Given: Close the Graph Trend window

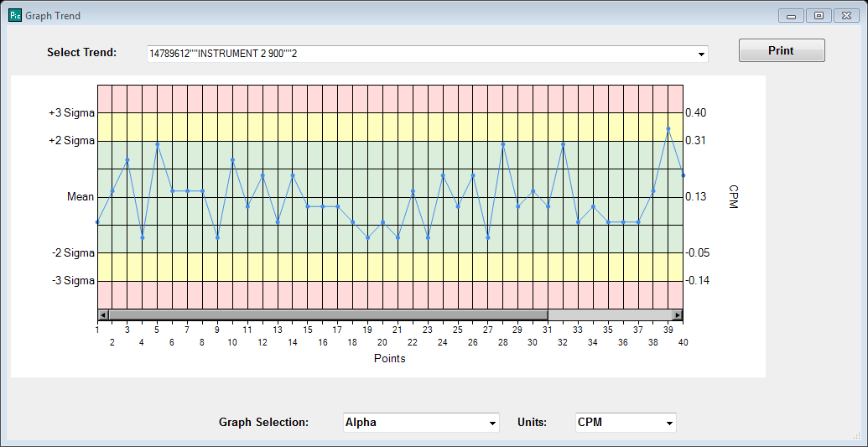Looking at the screenshot, I should click(846, 16).
